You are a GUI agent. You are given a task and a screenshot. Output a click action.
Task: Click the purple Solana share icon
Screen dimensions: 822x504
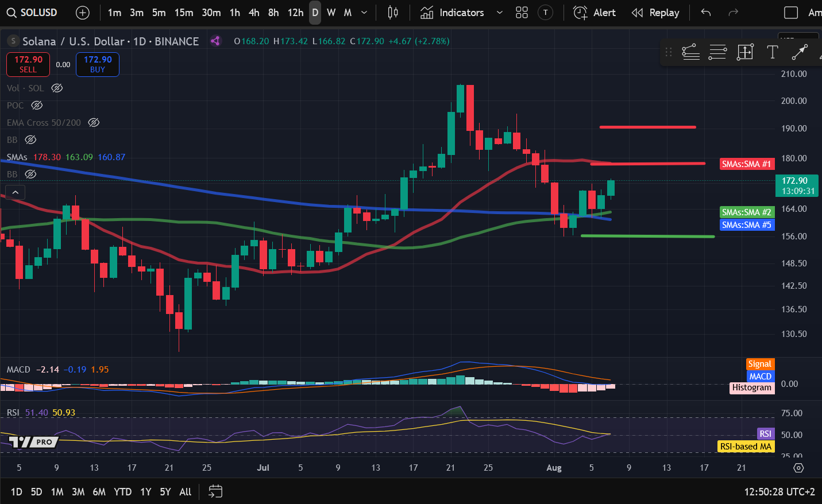(215, 41)
